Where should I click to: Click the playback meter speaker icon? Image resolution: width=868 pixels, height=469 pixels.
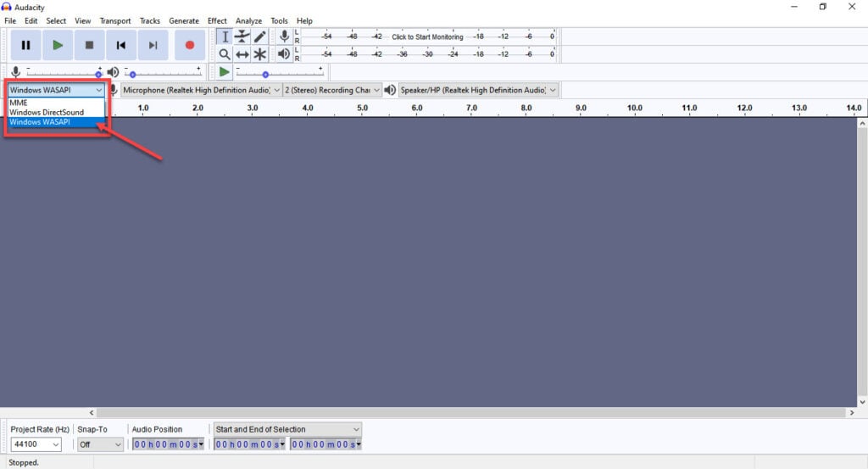(284, 53)
